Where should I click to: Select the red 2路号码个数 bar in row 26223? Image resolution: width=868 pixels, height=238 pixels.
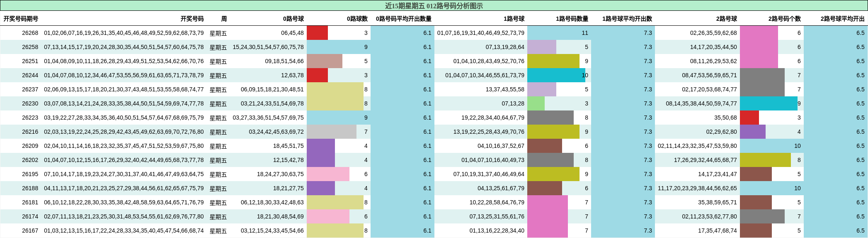point(749,118)
